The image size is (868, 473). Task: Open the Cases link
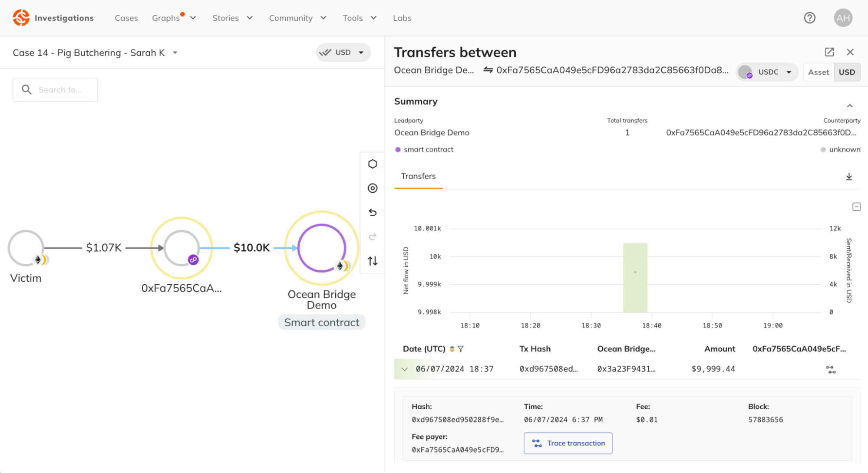[x=126, y=18]
